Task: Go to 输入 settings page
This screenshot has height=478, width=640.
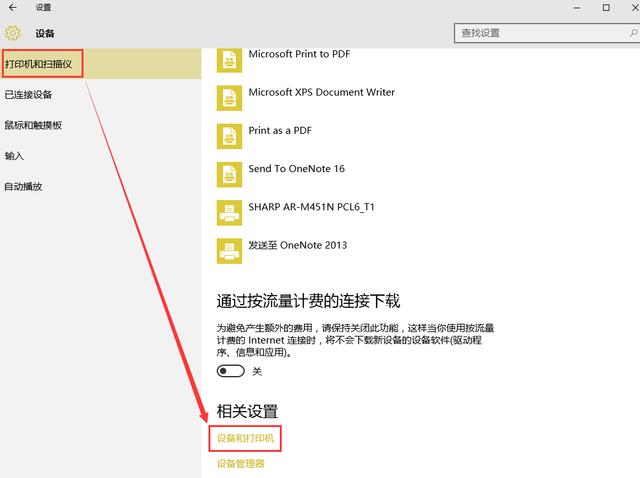Action: click(14, 156)
